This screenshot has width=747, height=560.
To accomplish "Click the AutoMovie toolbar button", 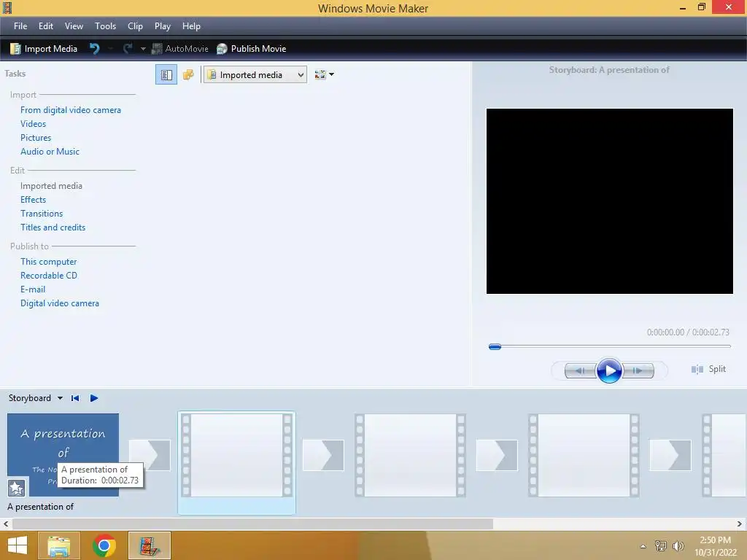I will (x=180, y=49).
